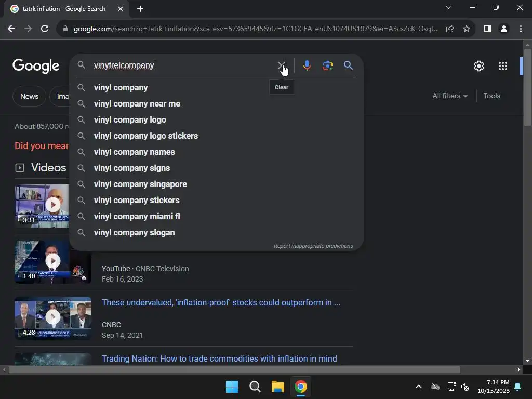The width and height of the screenshot is (532, 399).
Task: Share this page from address bar
Action: (450, 29)
